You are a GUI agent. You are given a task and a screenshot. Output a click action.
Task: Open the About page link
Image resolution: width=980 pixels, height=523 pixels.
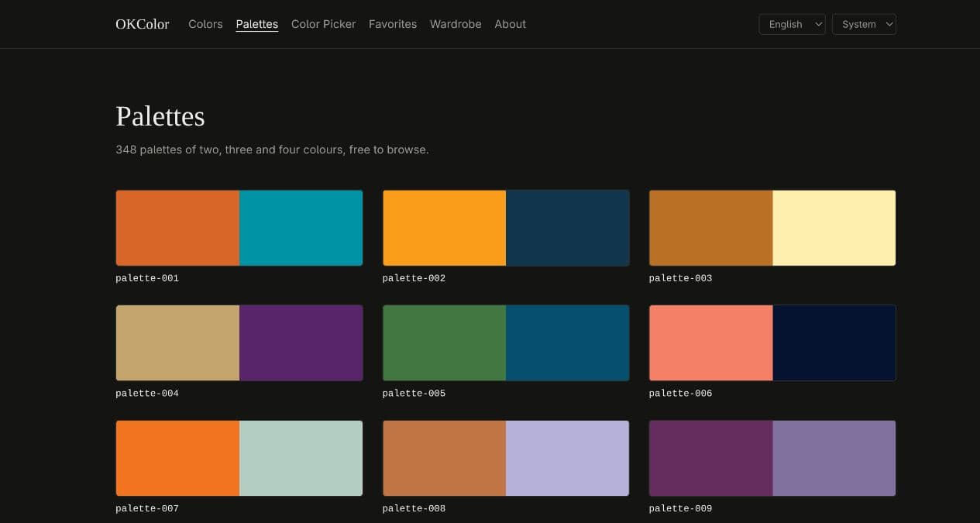pyautogui.click(x=511, y=24)
